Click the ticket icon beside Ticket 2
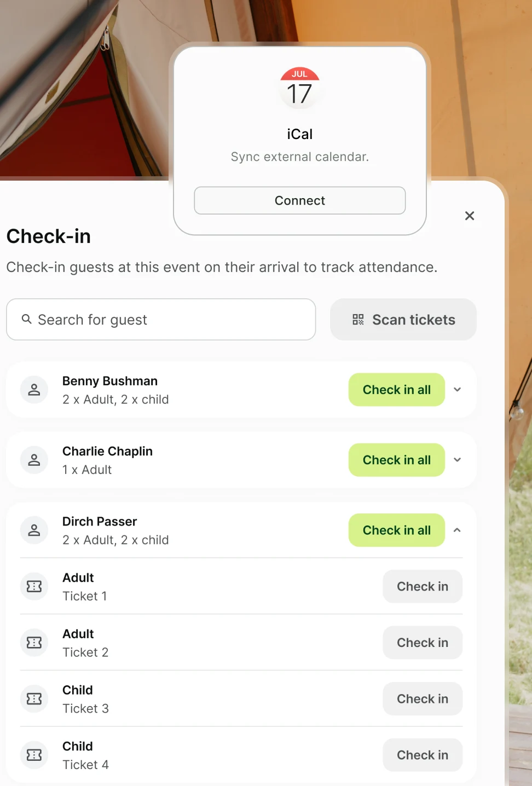 click(34, 643)
